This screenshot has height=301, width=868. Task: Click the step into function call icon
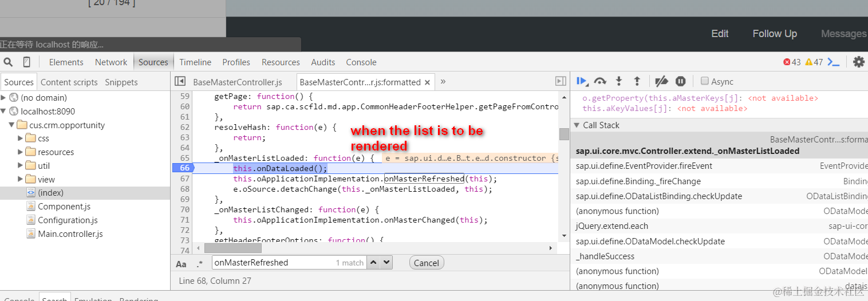tap(618, 81)
